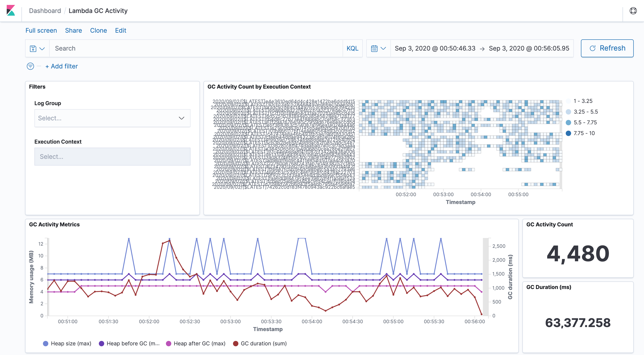Open the filter options circle icon
The height and width of the screenshot is (355, 644).
(x=30, y=66)
